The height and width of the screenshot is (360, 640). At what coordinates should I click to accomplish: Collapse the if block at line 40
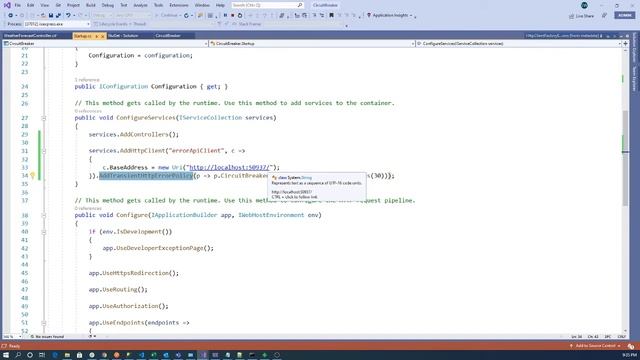pos(44,232)
